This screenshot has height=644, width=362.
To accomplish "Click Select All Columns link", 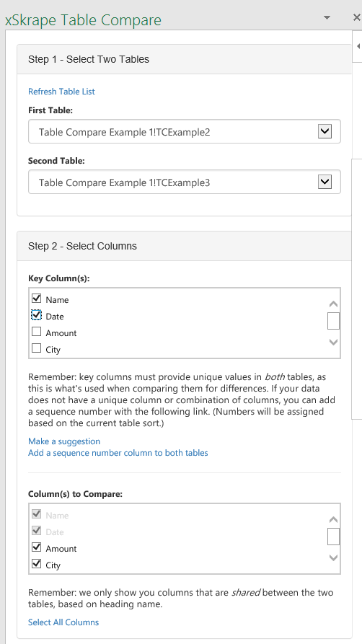I will point(63,622).
